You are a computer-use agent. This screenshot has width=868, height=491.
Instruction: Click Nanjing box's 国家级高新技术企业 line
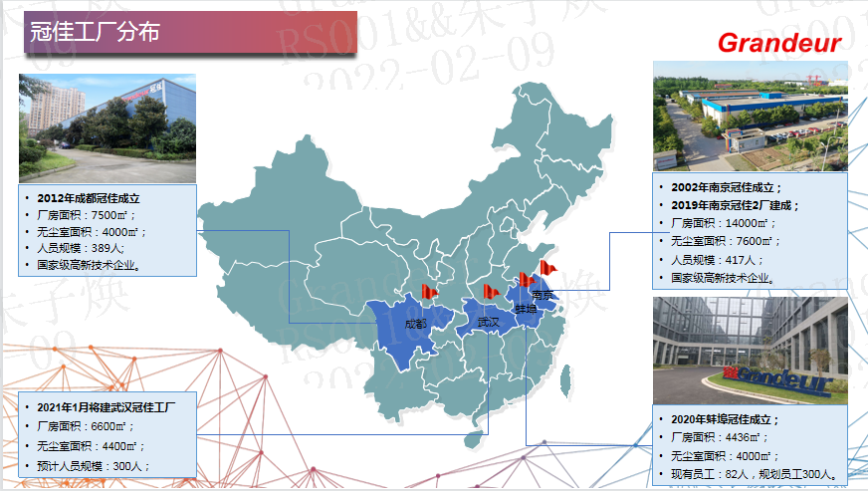[723, 278]
